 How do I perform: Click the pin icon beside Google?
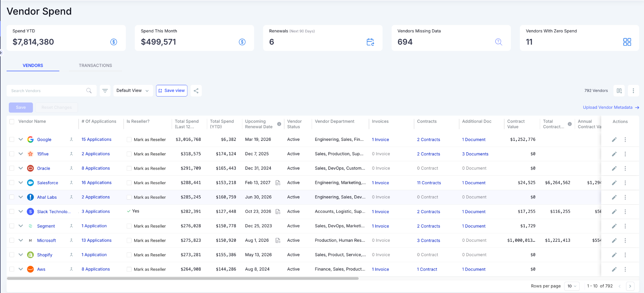click(71, 139)
